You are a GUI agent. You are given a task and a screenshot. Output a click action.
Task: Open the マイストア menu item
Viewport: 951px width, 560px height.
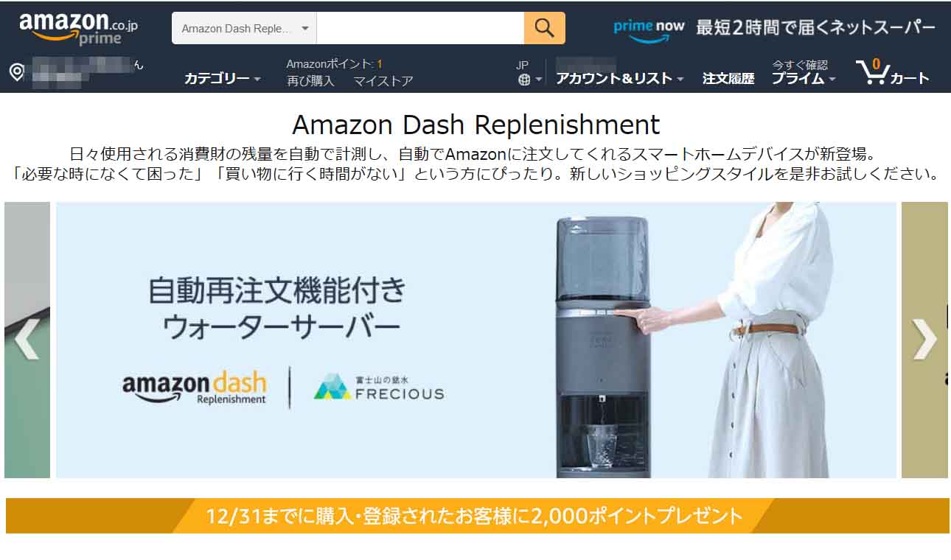[x=383, y=81]
